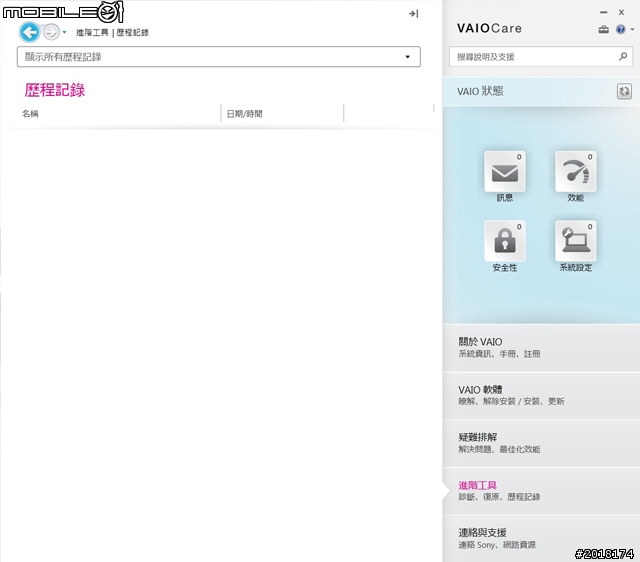Open the 安全性 padlock icon
This screenshot has height=562, width=640.
click(505, 241)
